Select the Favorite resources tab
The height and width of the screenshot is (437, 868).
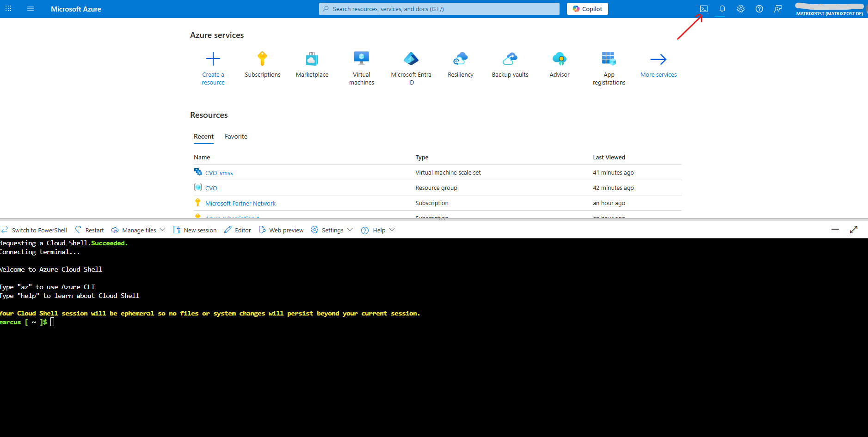[x=236, y=136]
